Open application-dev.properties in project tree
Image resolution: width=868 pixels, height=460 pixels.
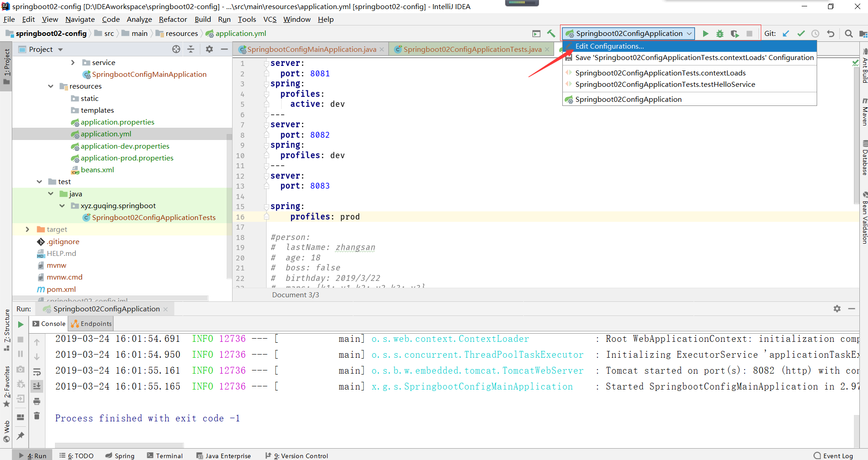[x=125, y=146]
